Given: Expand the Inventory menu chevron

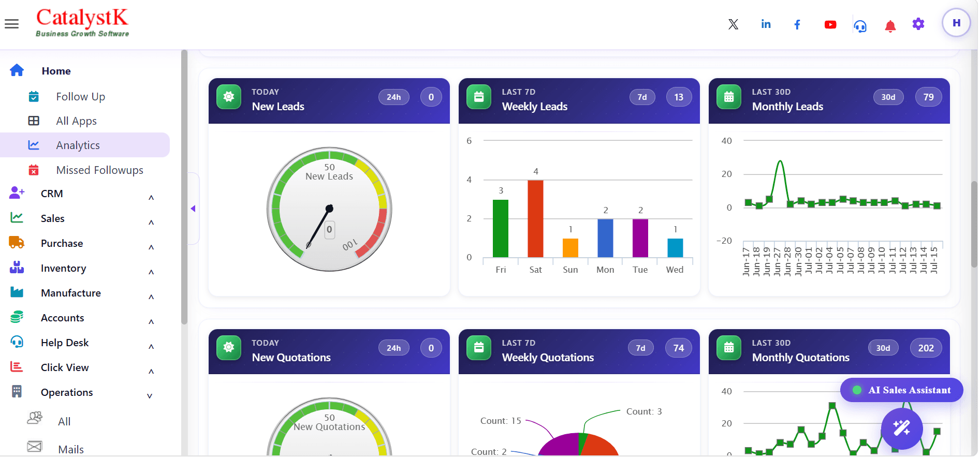Looking at the screenshot, I should [x=151, y=272].
